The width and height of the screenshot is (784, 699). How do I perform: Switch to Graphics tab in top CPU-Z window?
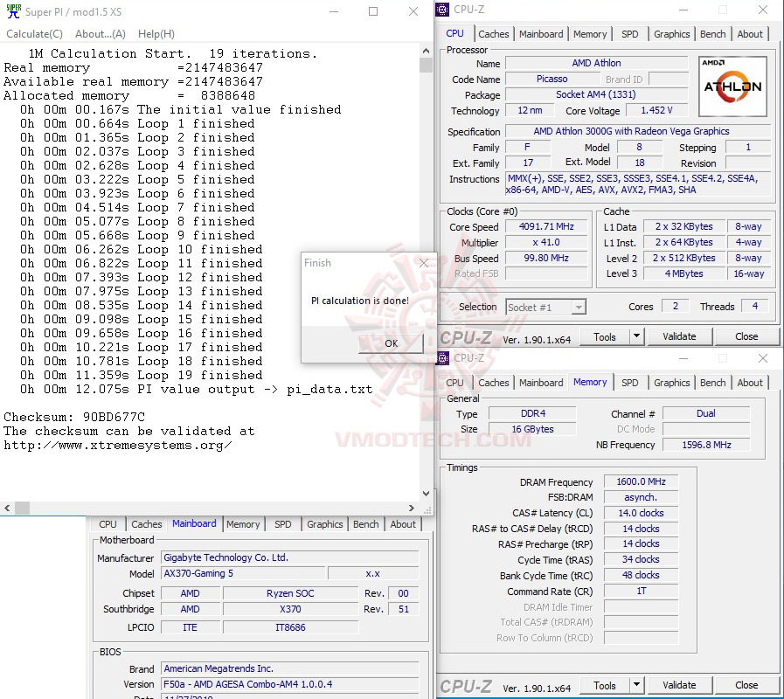[x=671, y=34]
